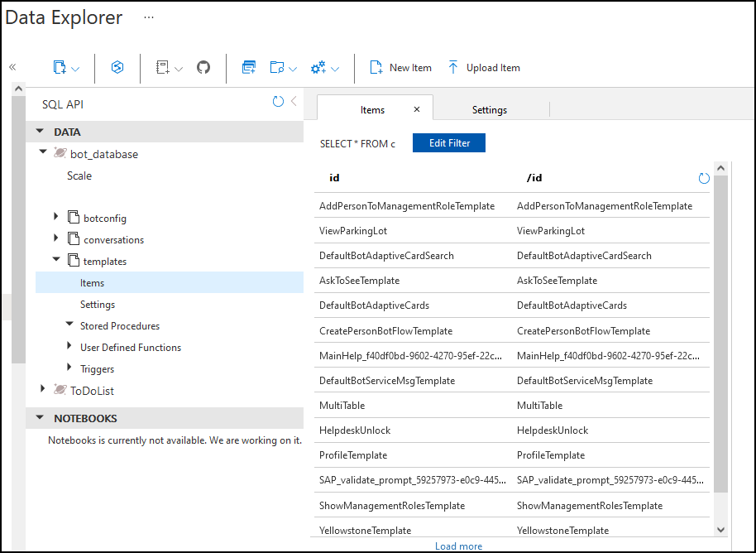Refresh the SQL API tree
Screen dimensions: 756x553
point(278,102)
